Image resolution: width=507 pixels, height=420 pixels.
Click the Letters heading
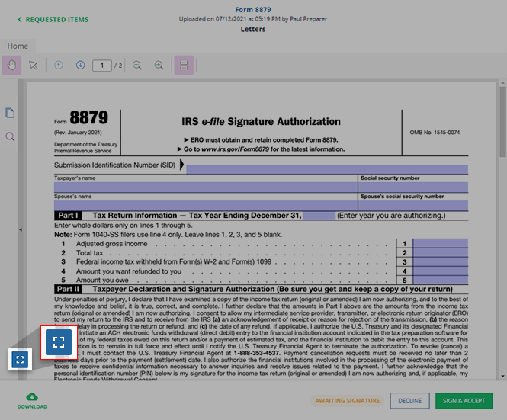253,29
